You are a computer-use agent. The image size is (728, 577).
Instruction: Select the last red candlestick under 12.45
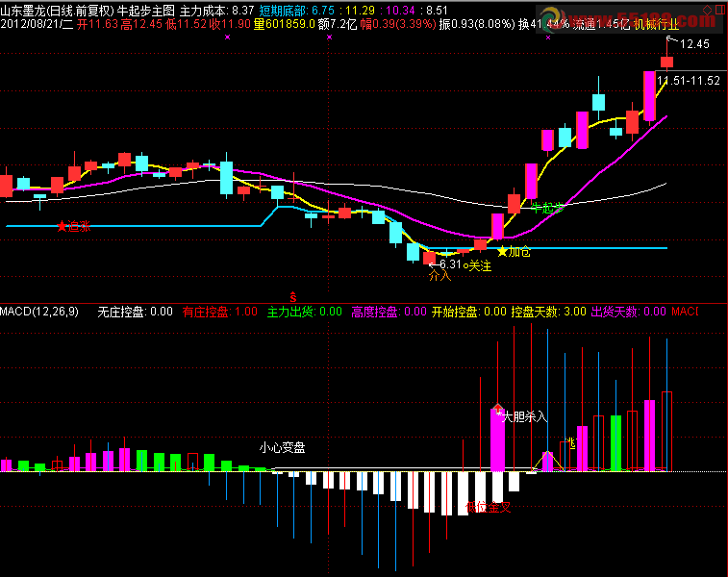click(x=667, y=62)
